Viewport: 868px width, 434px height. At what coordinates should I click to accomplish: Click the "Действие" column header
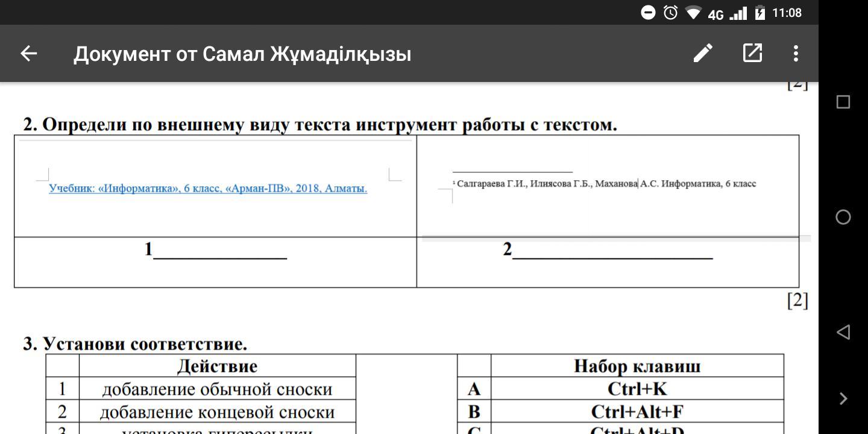[x=217, y=366]
